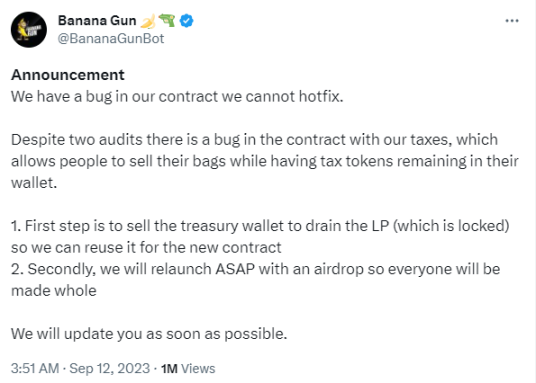Click the line starting 'allows people to sell'
Image resolution: width=536 pixels, height=383 pixels.
click(x=265, y=161)
